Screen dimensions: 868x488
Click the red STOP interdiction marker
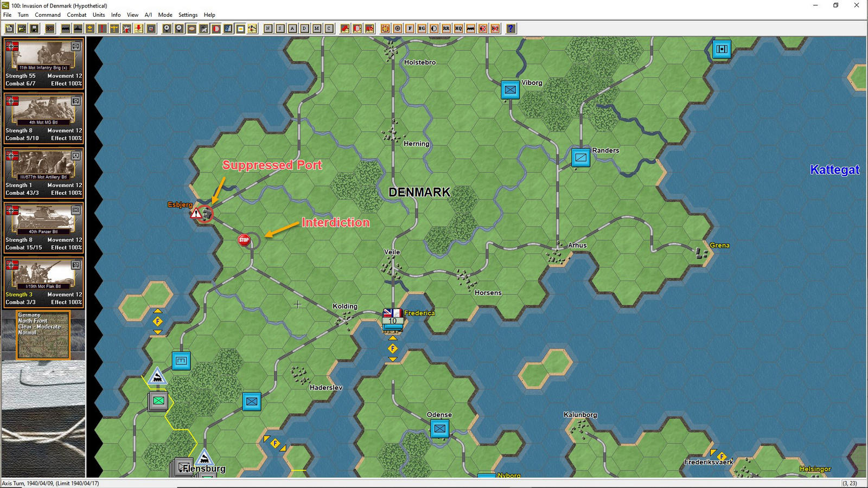[x=244, y=240]
